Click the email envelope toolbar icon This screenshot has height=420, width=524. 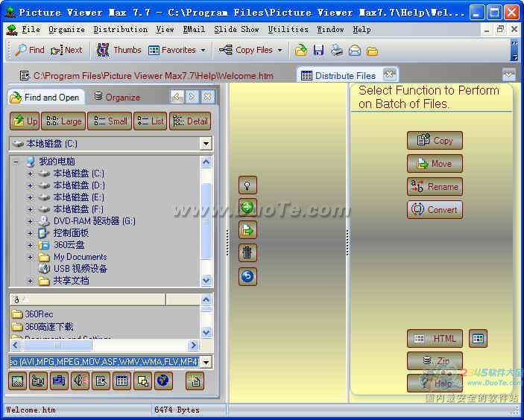[355, 51]
